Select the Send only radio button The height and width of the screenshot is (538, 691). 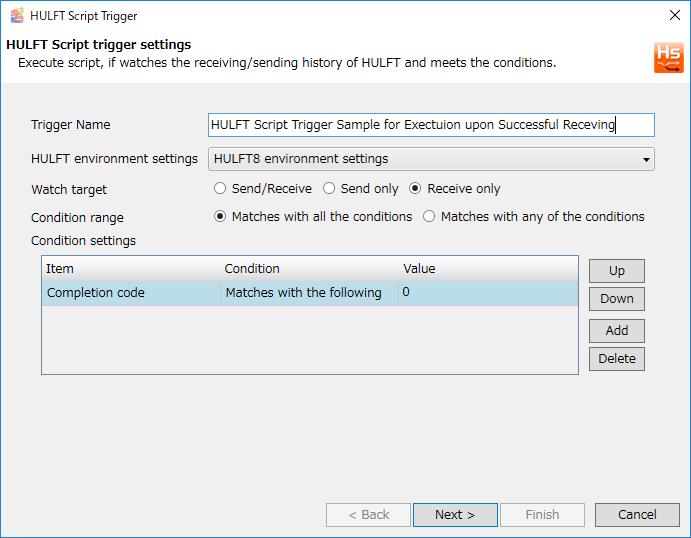click(329, 189)
